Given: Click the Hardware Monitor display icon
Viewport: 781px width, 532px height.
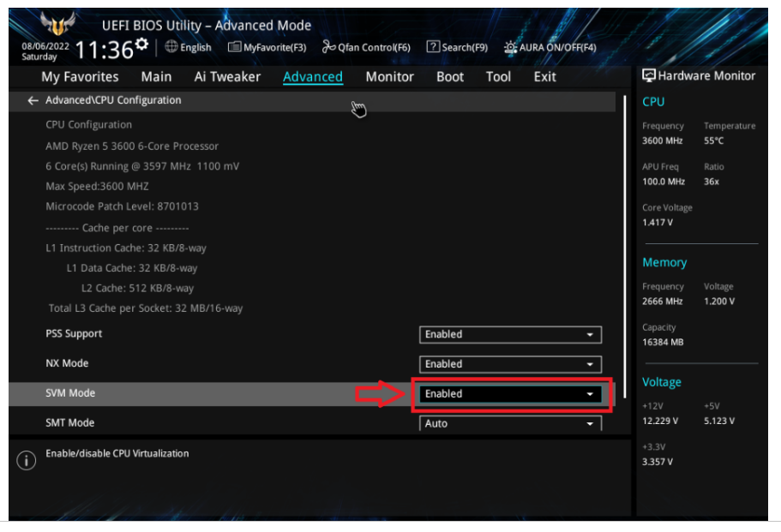Looking at the screenshot, I should [x=648, y=75].
